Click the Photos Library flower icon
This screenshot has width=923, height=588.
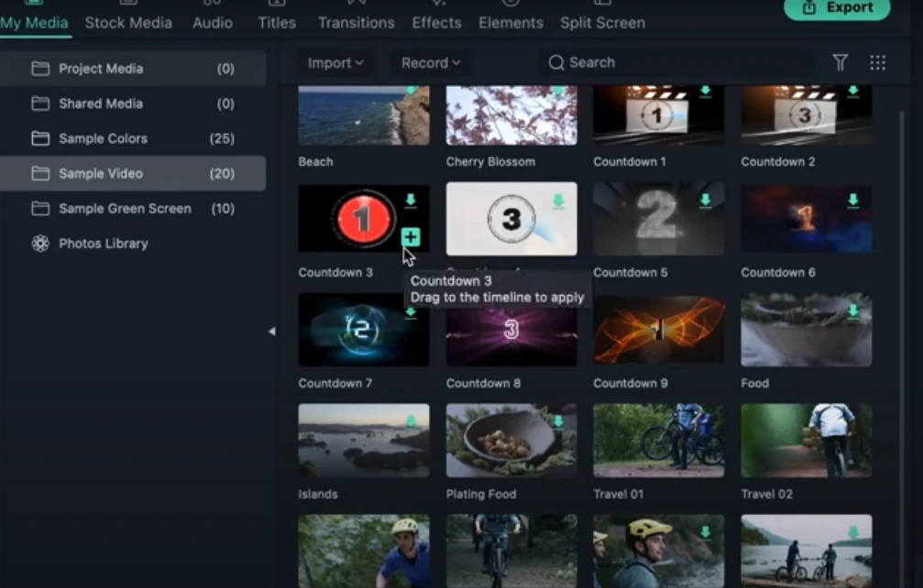pos(40,244)
